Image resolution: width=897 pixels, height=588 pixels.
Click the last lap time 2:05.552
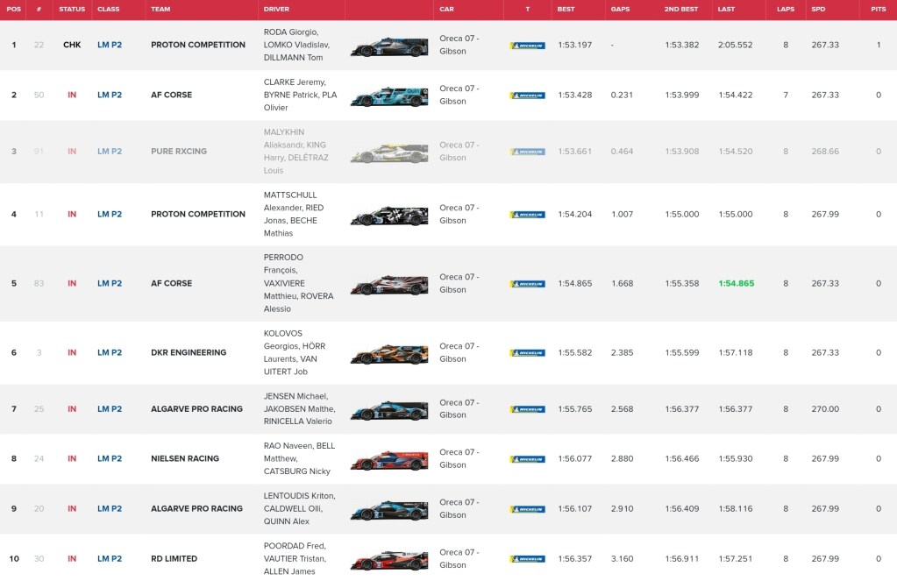(736, 45)
